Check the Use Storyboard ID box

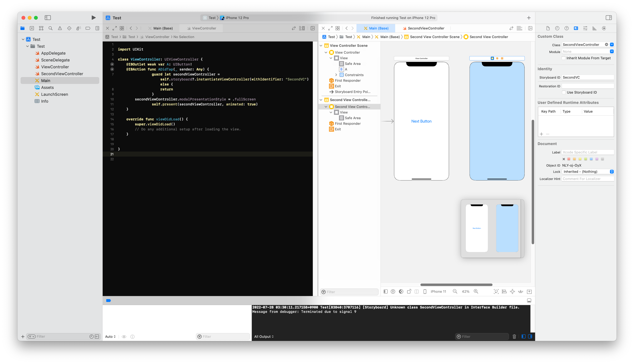564,92
